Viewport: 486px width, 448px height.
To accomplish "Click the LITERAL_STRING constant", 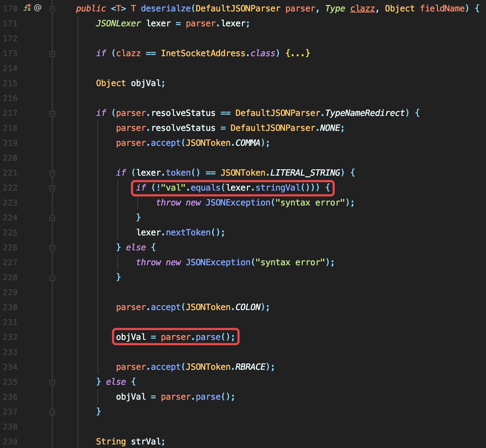I will (305, 173).
